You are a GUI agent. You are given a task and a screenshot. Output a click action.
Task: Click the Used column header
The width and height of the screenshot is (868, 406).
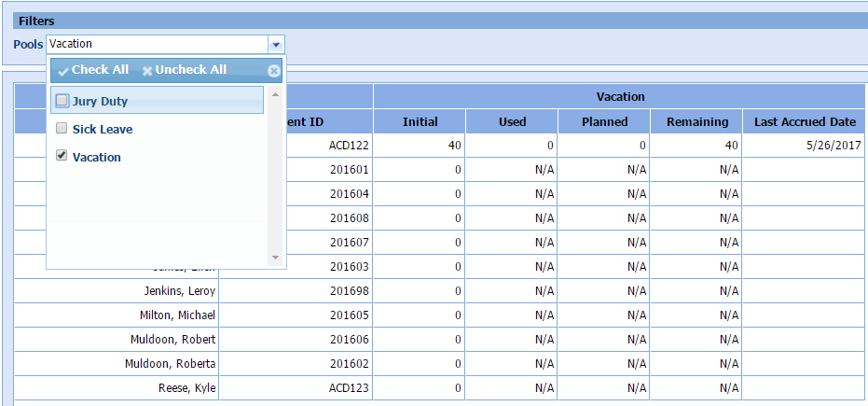[x=512, y=121]
